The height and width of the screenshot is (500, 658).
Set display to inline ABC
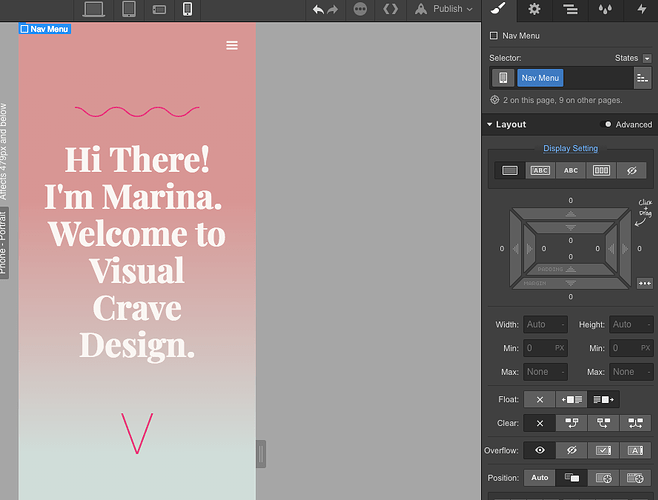pos(571,170)
